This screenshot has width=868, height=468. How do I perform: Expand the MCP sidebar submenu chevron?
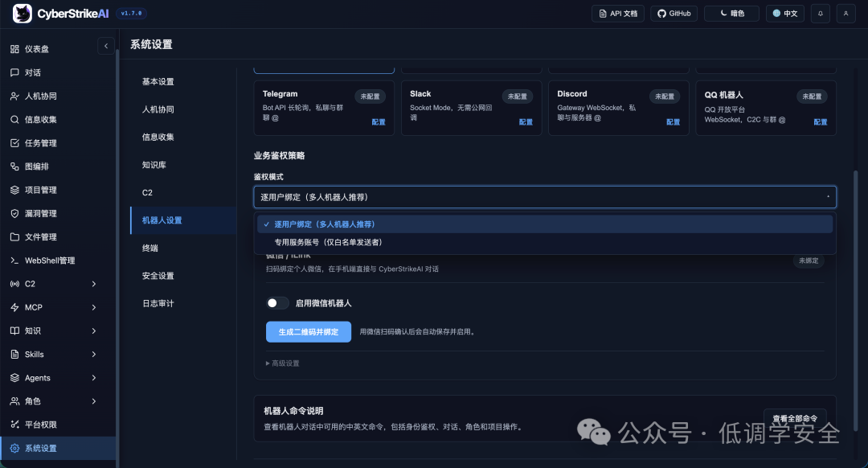(x=93, y=307)
